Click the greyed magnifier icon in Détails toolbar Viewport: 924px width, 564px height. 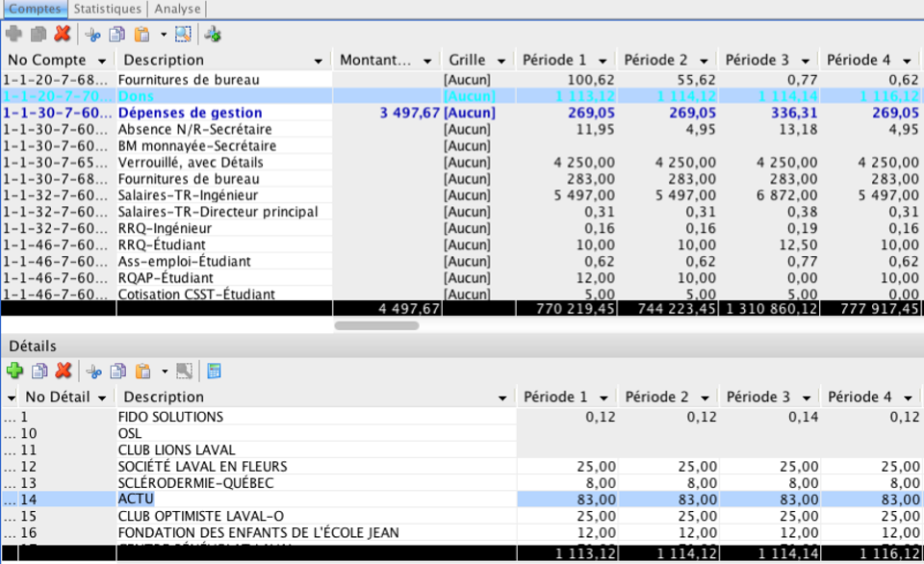185,372
